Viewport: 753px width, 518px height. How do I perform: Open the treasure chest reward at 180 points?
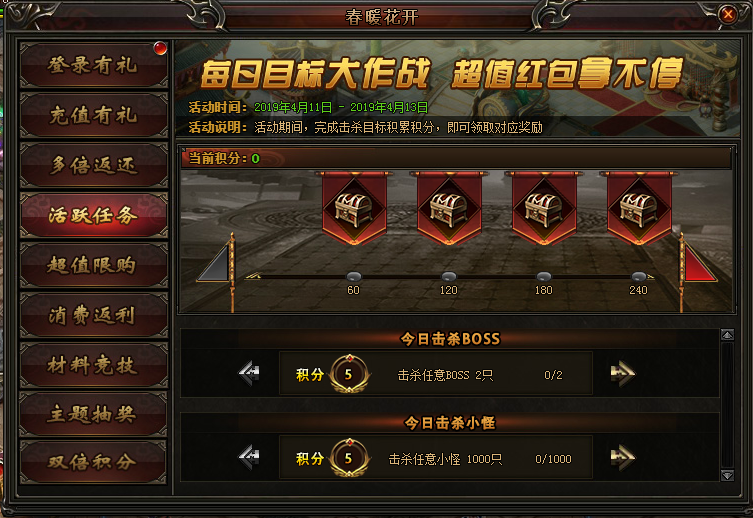click(544, 209)
